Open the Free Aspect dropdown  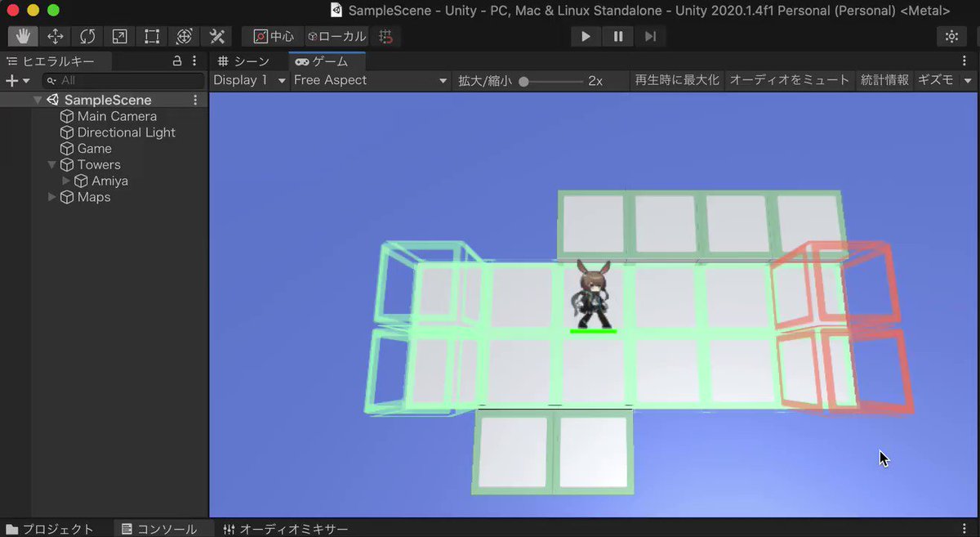point(372,80)
